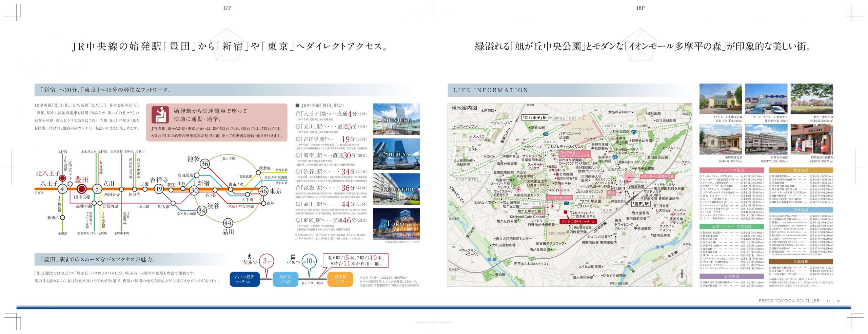
Task: Click the route 20 road badge on the map
Action: (x=634, y=132)
